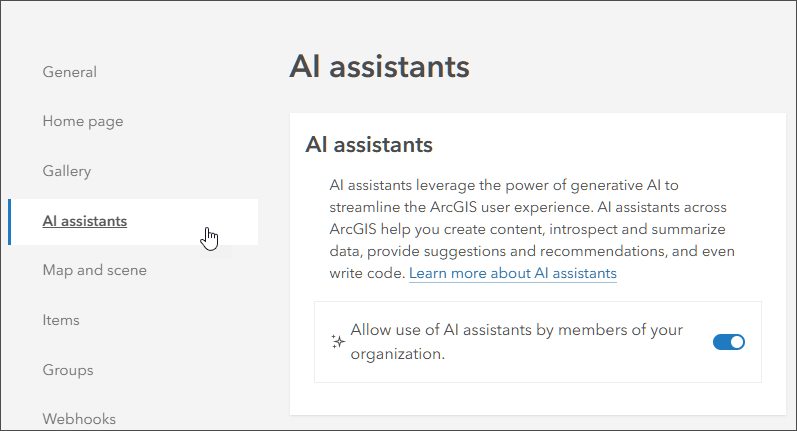
Task: Navigate to Items settings
Action: 61,320
